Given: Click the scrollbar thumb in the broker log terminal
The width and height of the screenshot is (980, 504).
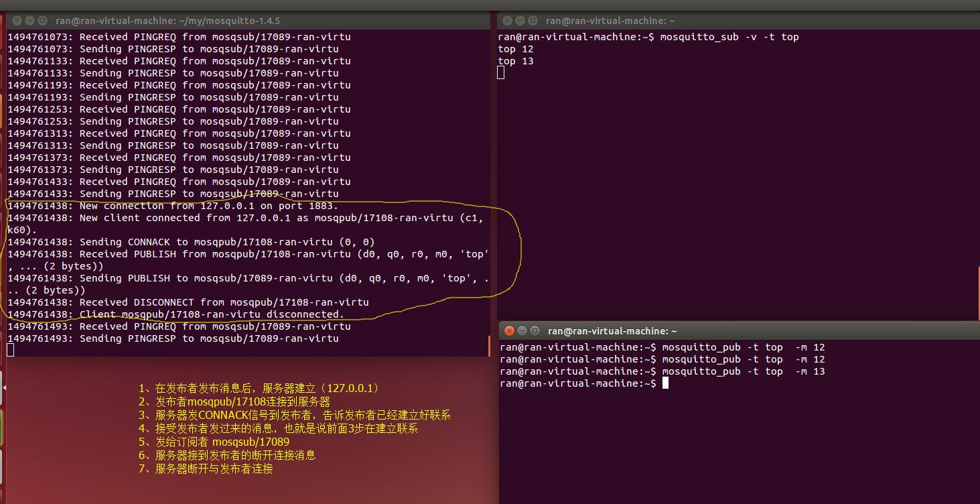Looking at the screenshot, I should tap(490, 346).
